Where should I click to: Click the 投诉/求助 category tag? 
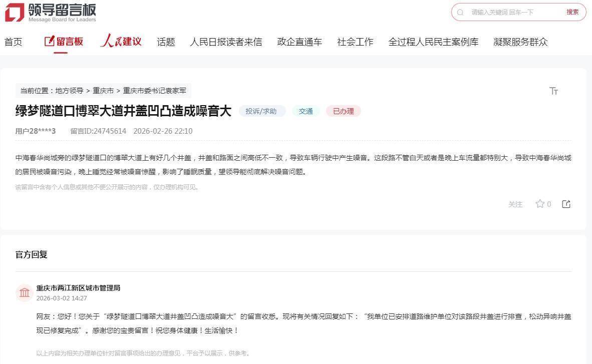pyautogui.click(x=261, y=111)
